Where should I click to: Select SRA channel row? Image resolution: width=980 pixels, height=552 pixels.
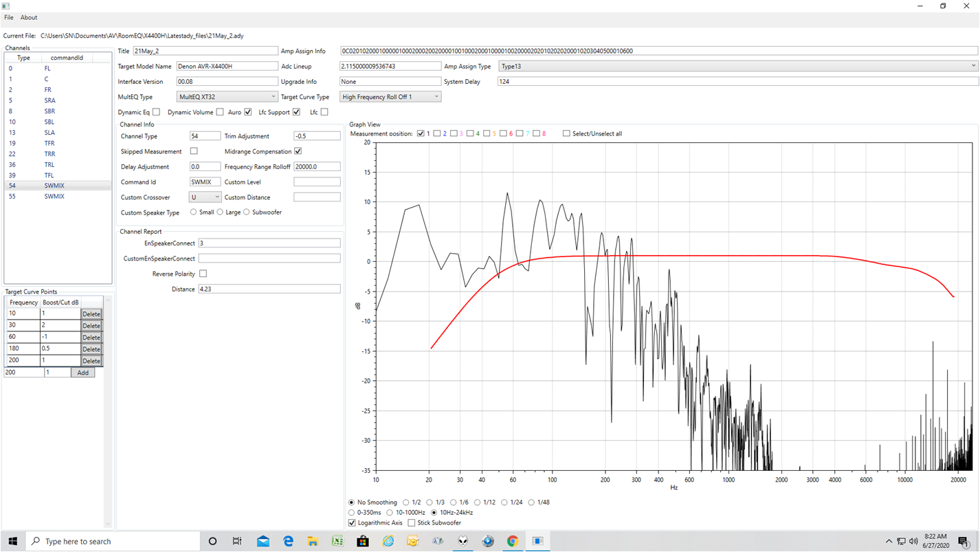pos(58,100)
